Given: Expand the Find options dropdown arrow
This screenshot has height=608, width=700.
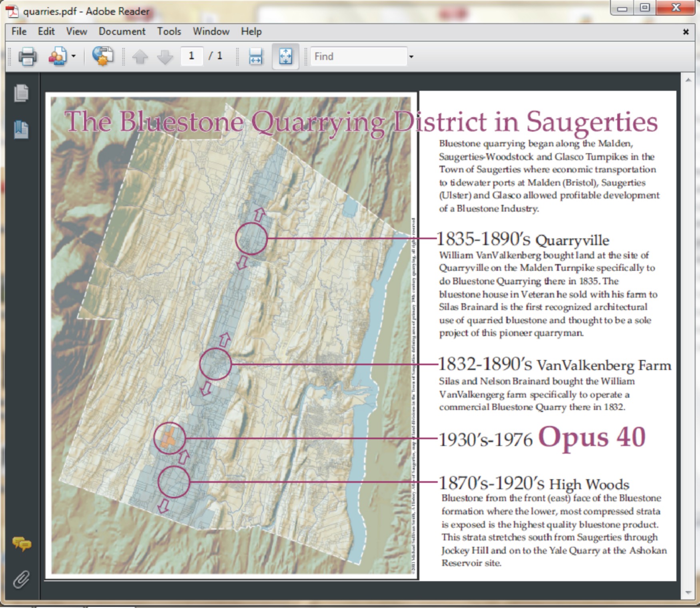Looking at the screenshot, I should tap(411, 57).
